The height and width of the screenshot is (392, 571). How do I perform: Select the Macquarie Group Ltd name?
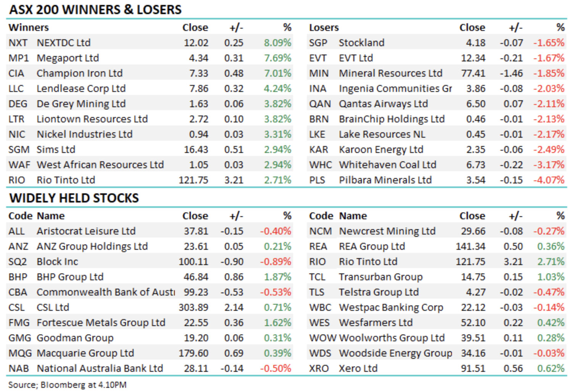(x=85, y=353)
